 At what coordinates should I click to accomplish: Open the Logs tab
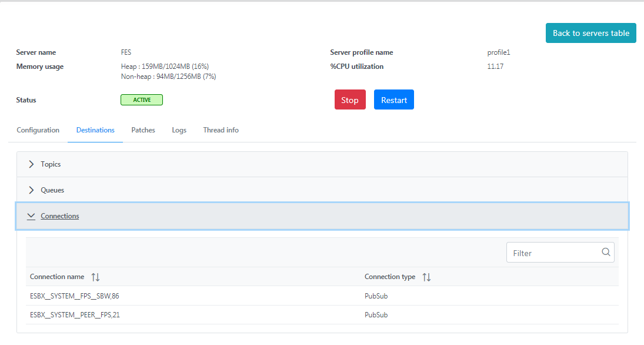coord(179,130)
